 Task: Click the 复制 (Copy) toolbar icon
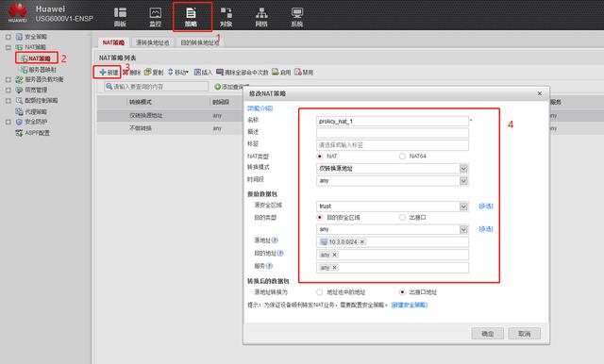(147, 72)
